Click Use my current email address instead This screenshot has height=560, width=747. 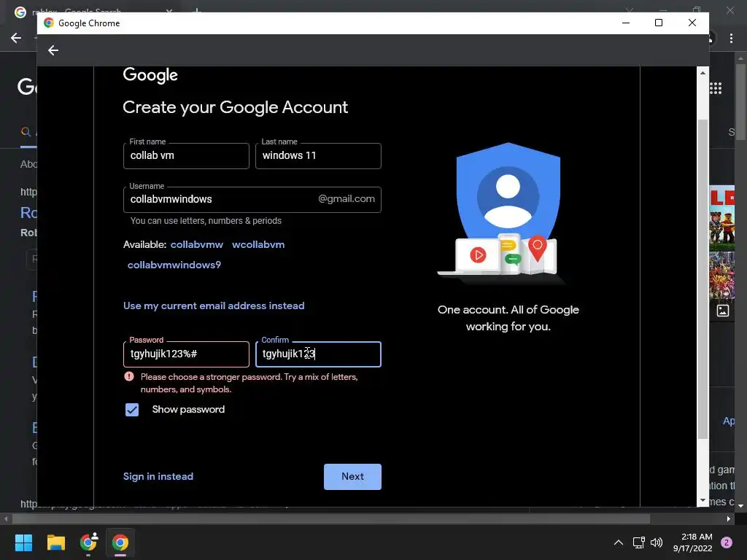coord(214,306)
